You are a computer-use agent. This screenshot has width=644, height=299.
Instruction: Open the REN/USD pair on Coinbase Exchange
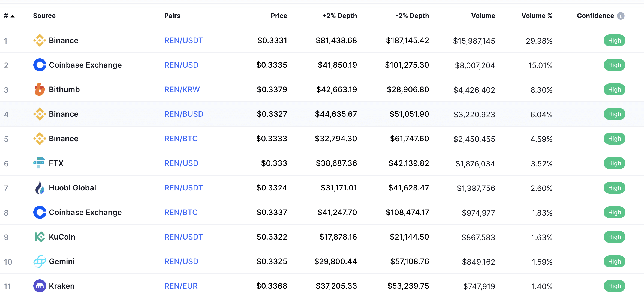coord(181,65)
